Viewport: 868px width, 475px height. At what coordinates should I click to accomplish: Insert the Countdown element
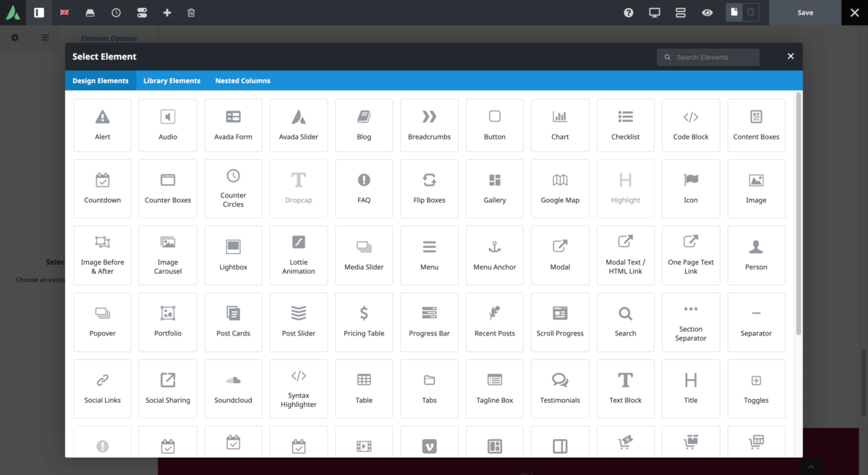[x=103, y=189]
